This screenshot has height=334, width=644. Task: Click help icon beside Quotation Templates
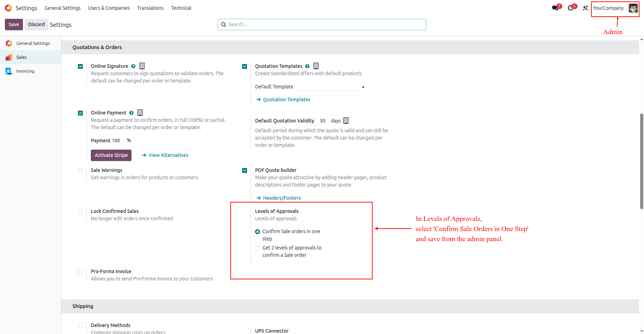click(307, 66)
